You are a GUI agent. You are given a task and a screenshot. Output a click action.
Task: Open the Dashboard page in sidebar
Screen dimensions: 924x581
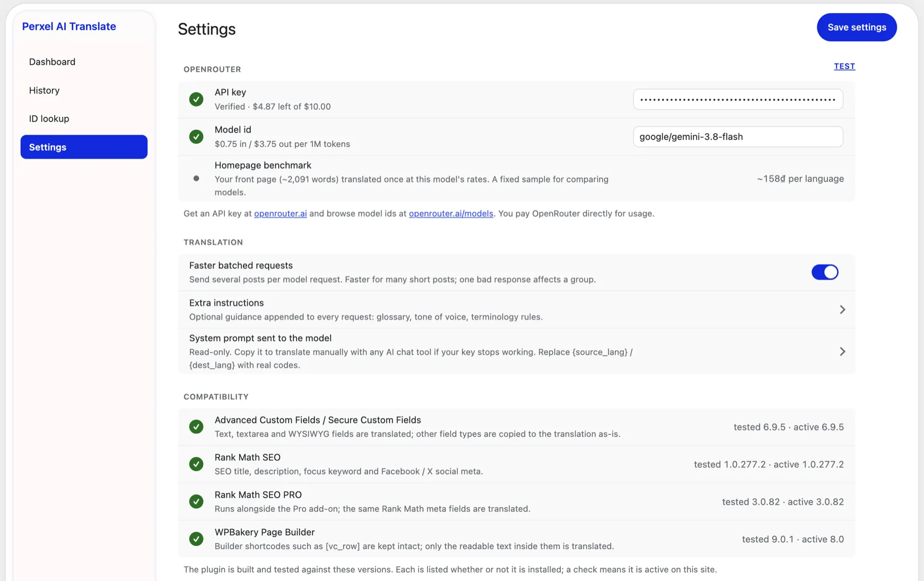point(84,62)
